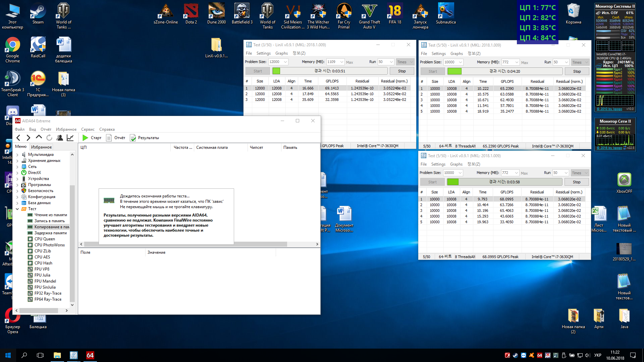The width and height of the screenshot is (644, 362).
Task: Click AIDA64 icon in Windows taskbar
Action: click(90, 355)
